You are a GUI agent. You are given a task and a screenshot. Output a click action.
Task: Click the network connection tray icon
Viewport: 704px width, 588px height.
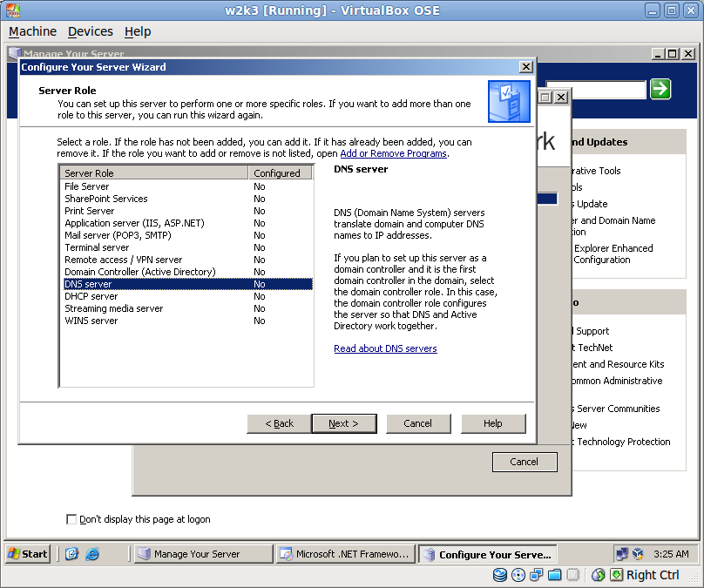pyautogui.click(x=622, y=554)
